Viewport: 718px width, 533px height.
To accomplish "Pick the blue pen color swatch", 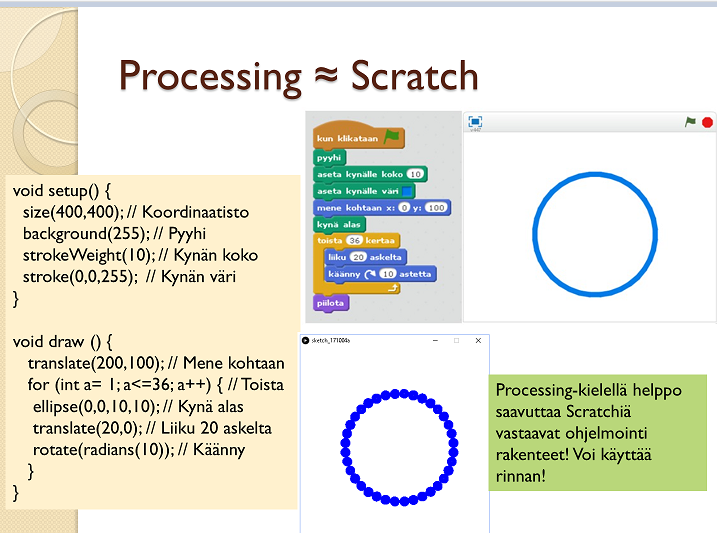I will tap(407, 191).
